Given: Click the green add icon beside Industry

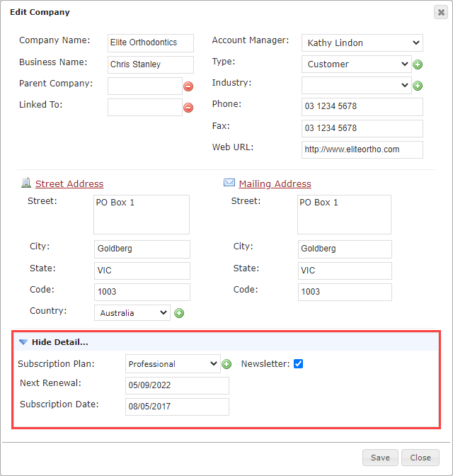Looking at the screenshot, I should point(418,86).
